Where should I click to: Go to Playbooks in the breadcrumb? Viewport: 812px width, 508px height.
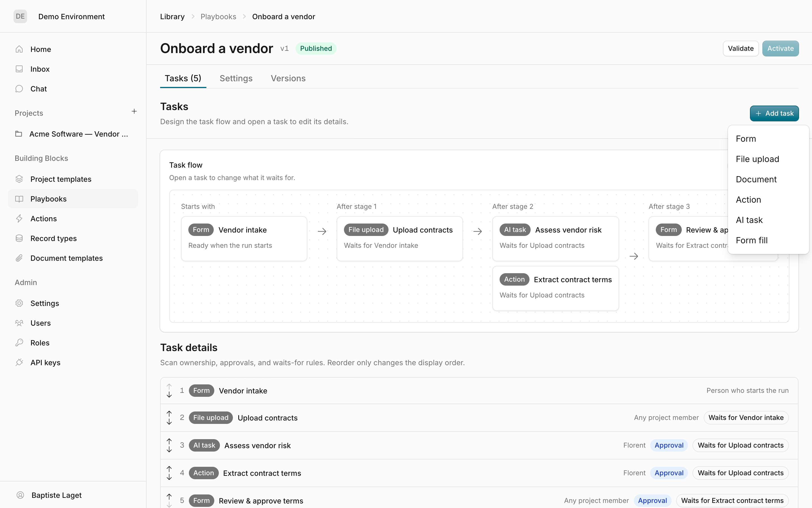pos(218,16)
